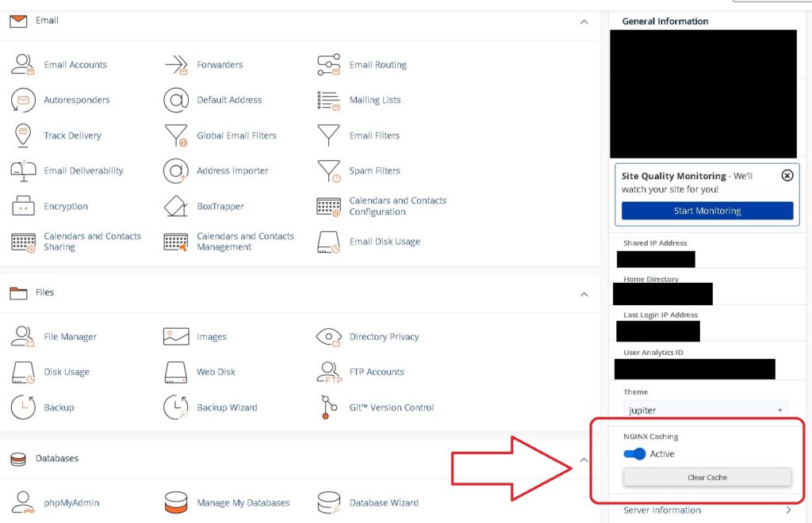
Task: Disable NGINX Caching toggle
Action: (x=634, y=454)
